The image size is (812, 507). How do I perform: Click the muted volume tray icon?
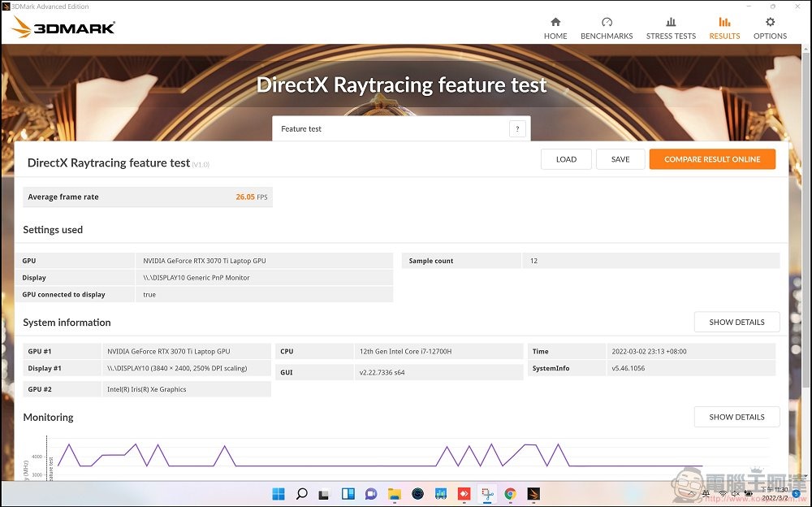pyautogui.click(x=735, y=493)
